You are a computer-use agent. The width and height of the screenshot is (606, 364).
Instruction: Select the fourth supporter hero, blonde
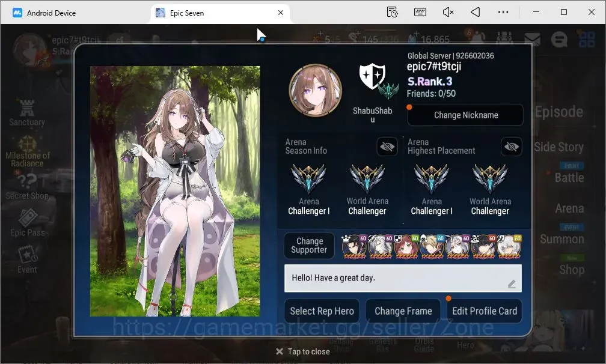pyautogui.click(x=432, y=247)
